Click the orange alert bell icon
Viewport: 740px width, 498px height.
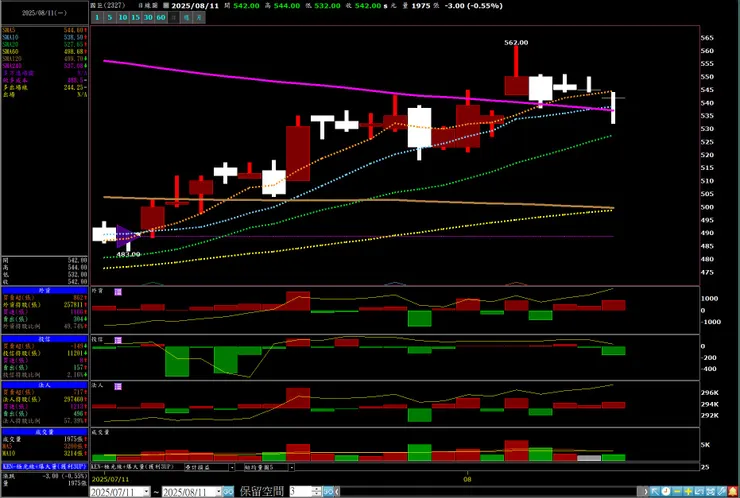733,491
